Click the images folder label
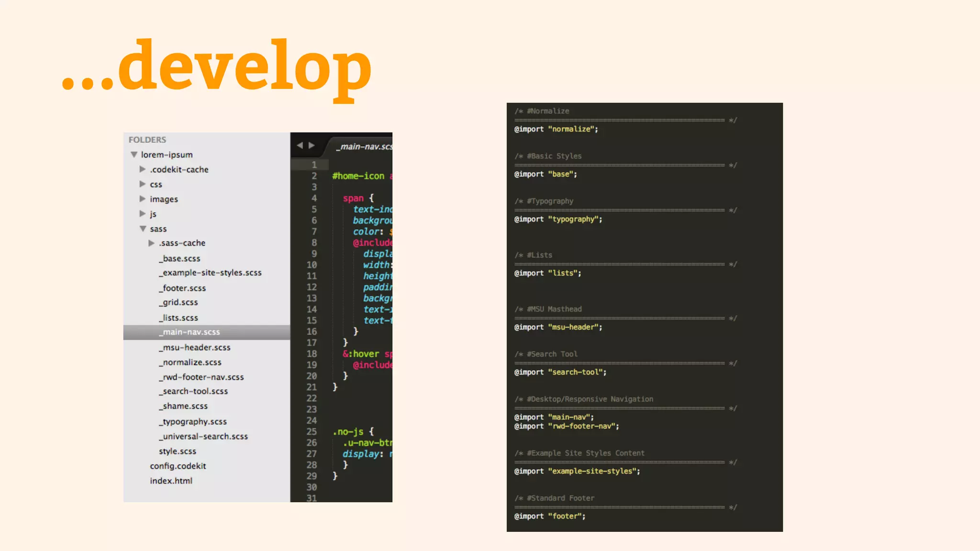Image resolution: width=980 pixels, height=551 pixels. coord(164,199)
